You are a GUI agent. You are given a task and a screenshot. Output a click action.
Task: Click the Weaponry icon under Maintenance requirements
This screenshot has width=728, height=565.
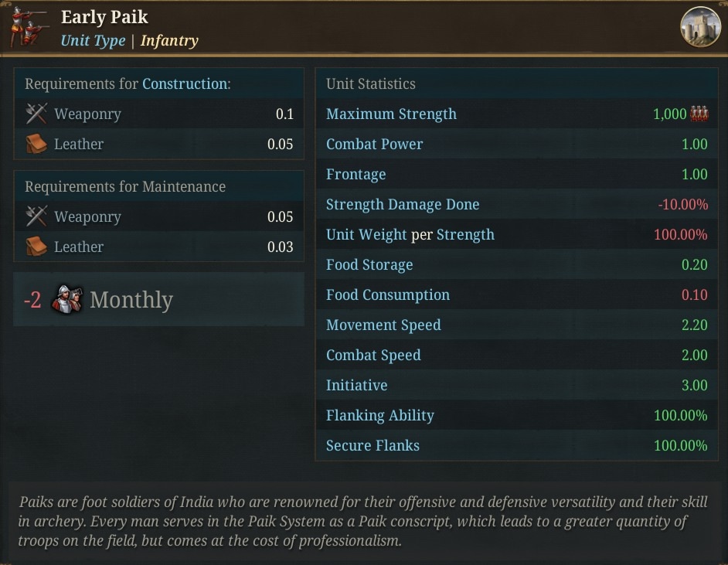pyautogui.click(x=36, y=216)
